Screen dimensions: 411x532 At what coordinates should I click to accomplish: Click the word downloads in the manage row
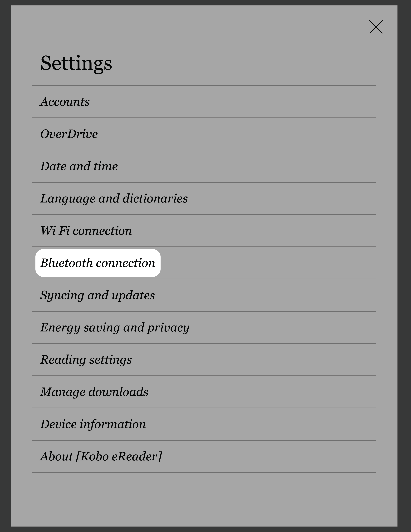(118, 392)
